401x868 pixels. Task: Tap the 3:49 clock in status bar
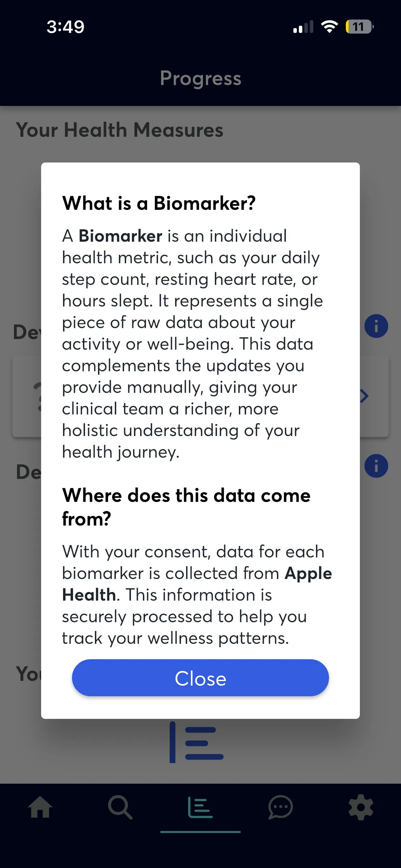(65, 27)
